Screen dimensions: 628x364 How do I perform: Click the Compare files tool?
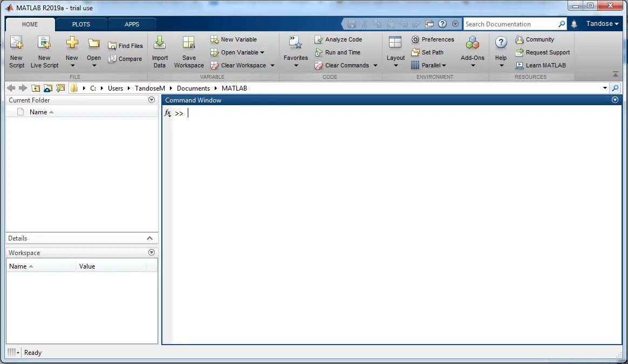(125, 58)
